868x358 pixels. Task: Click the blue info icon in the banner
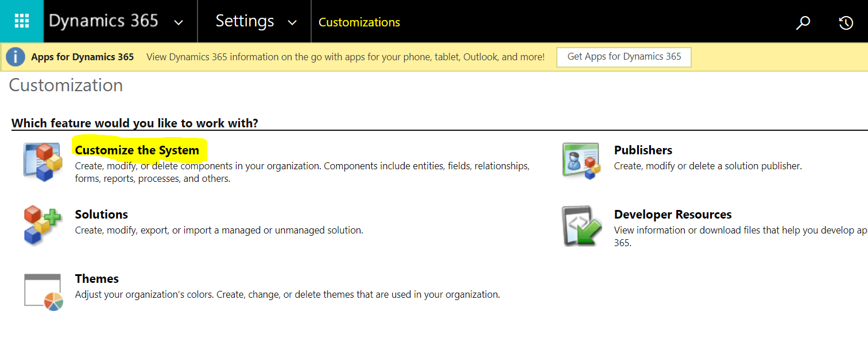[x=15, y=57]
